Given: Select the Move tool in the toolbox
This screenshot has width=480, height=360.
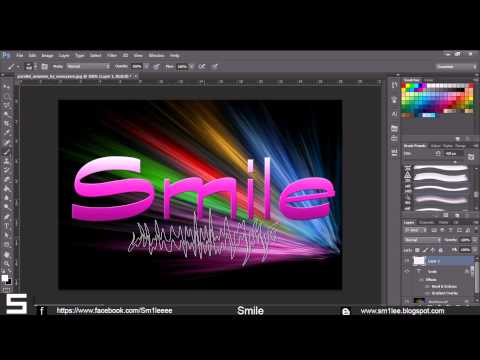Looking at the screenshot, I should (6, 87).
